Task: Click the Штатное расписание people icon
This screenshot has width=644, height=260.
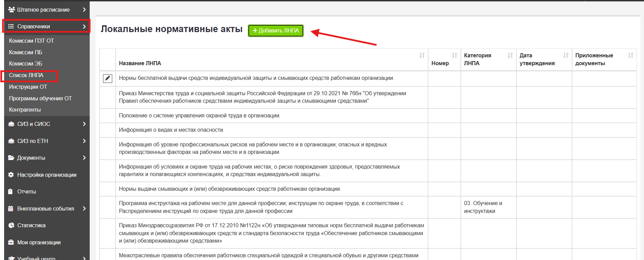Action: [11, 10]
